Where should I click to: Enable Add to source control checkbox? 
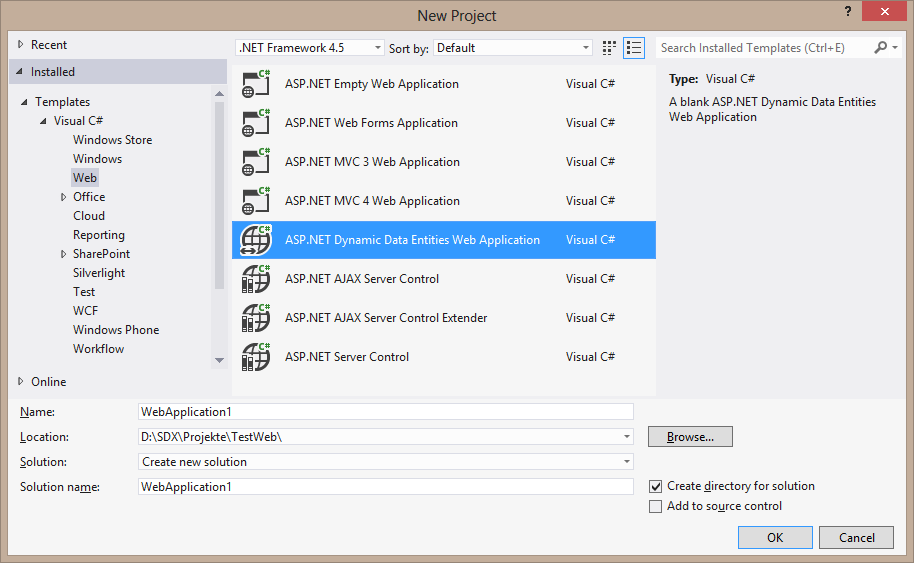click(x=656, y=507)
